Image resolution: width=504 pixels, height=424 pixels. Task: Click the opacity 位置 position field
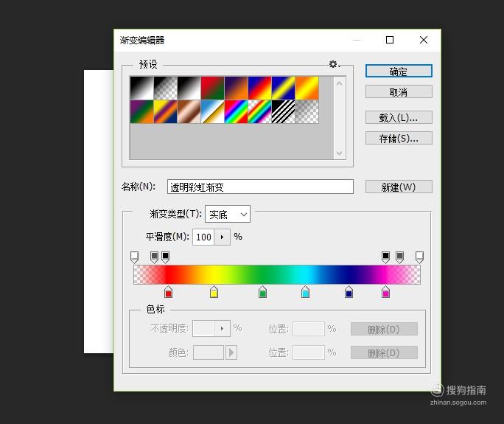point(309,329)
